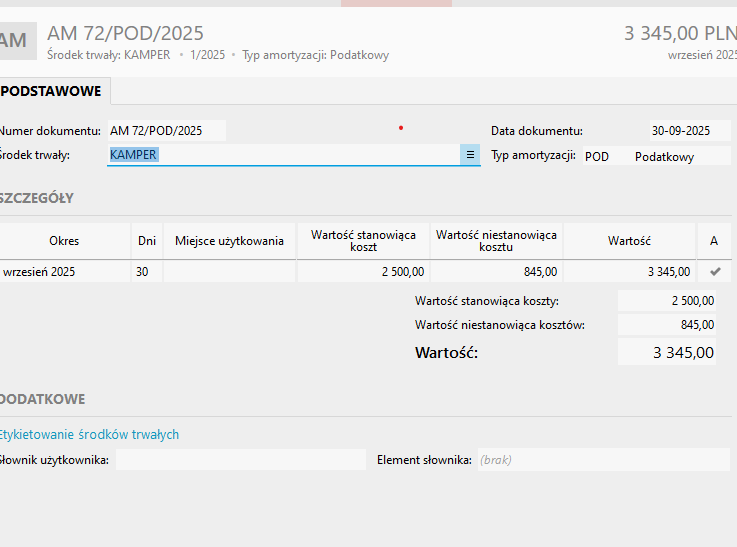Click the empty Miejsce użytkowania cell
The height and width of the screenshot is (547, 737).
click(229, 271)
